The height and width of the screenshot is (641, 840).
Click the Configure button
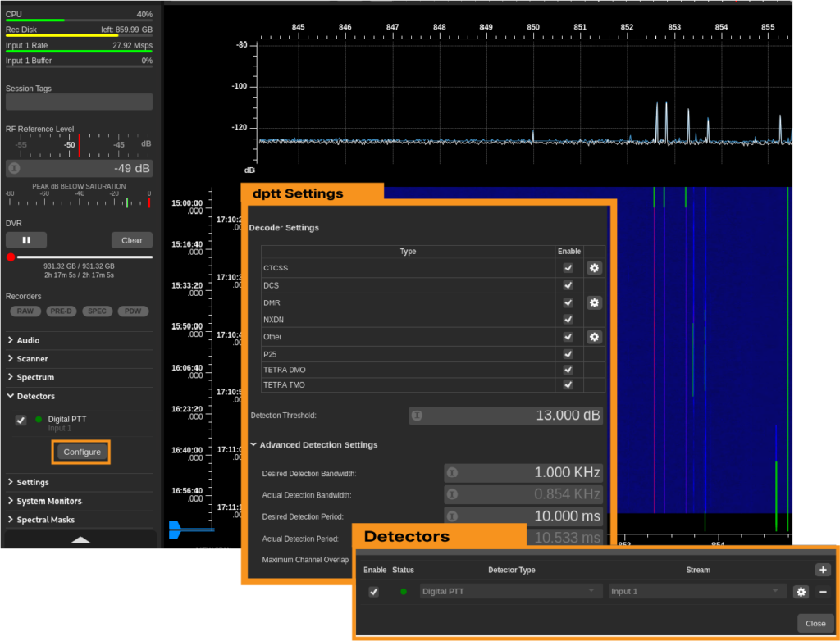click(x=82, y=452)
